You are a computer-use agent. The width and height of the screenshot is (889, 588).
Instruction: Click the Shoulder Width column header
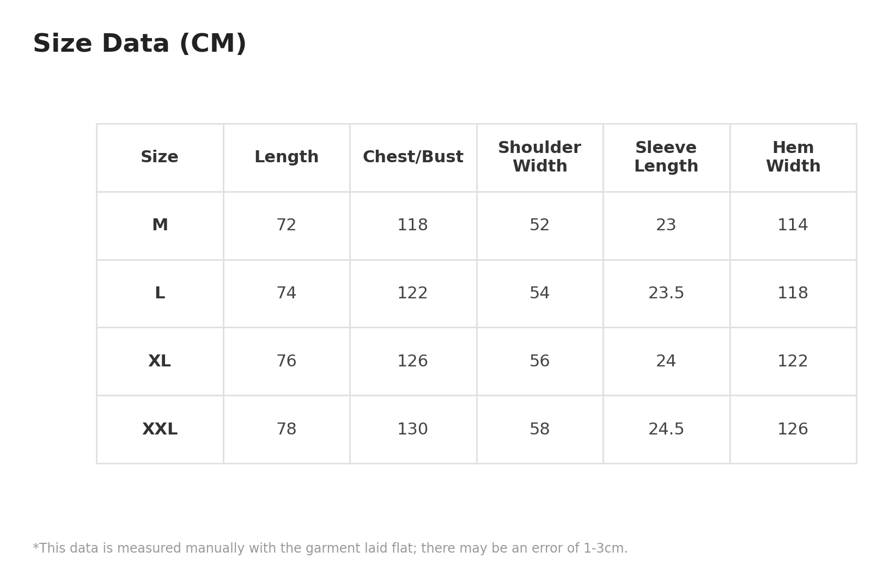540,157
